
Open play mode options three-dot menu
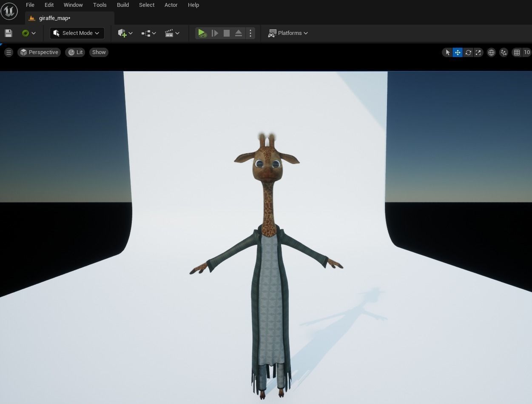pos(250,33)
